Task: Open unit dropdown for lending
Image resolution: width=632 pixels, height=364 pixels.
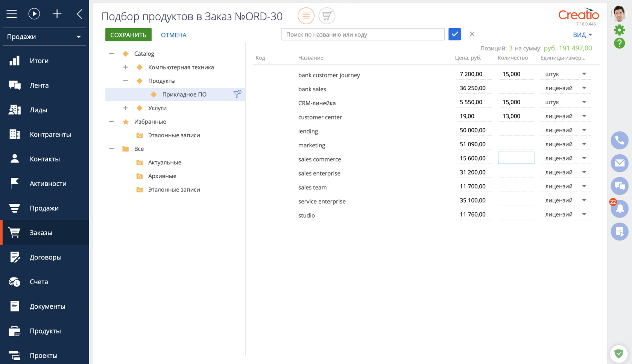Action: click(x=584, y=130)
